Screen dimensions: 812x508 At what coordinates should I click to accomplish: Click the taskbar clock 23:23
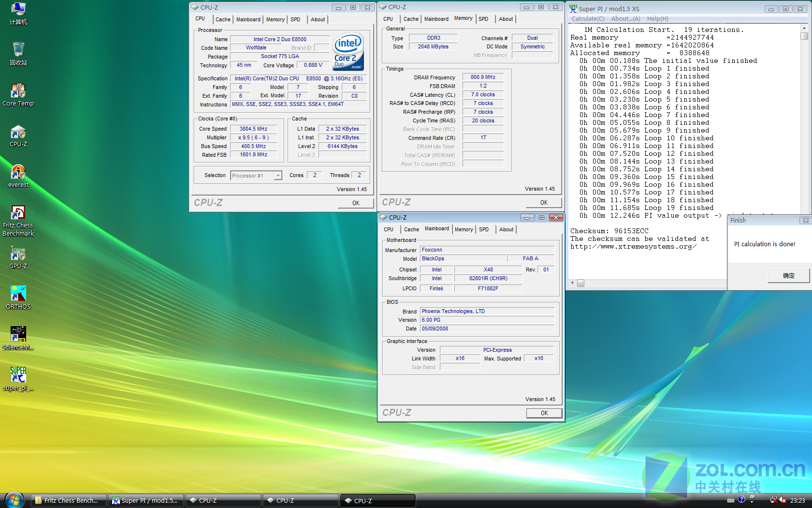[x=797, y=500]
